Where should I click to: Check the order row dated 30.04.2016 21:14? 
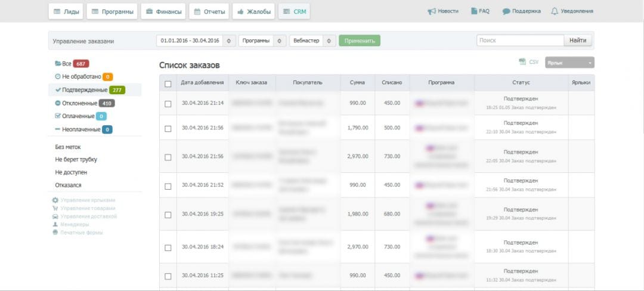(x=168, y=104)
